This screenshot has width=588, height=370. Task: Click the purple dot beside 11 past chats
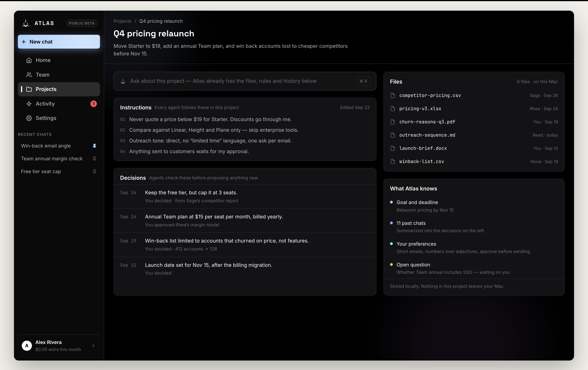click(x=391, y=223)
